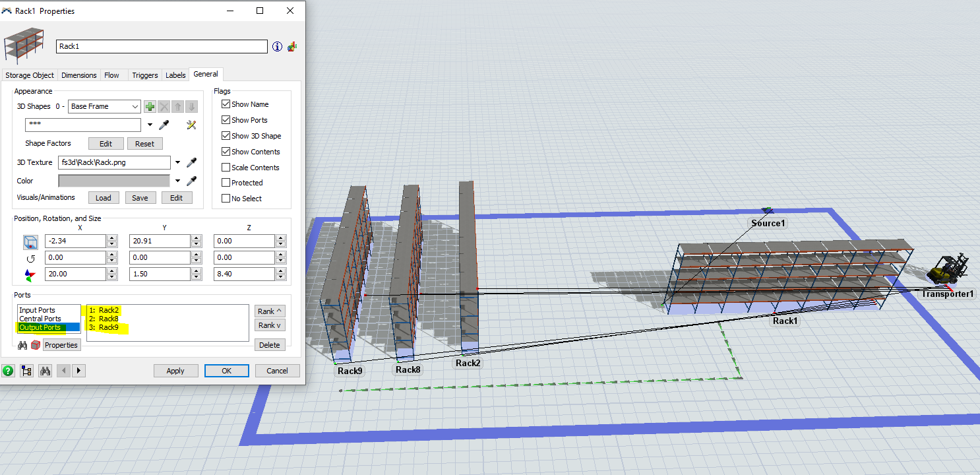Click the green plus add 3D shape icon
Image resolution: width=980 pixels, height=475 pixels.
[x=150, y=106]
